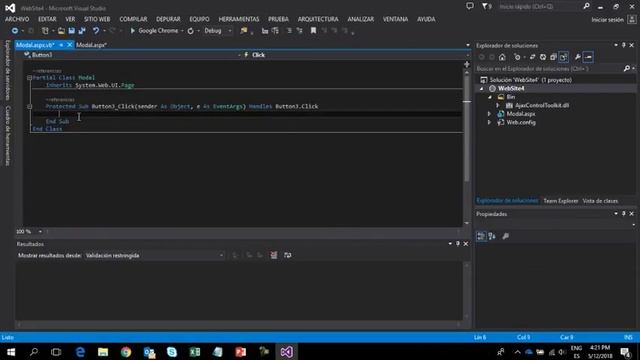
Task: Click the Windows Start button
Action: (x=11, y=352)
